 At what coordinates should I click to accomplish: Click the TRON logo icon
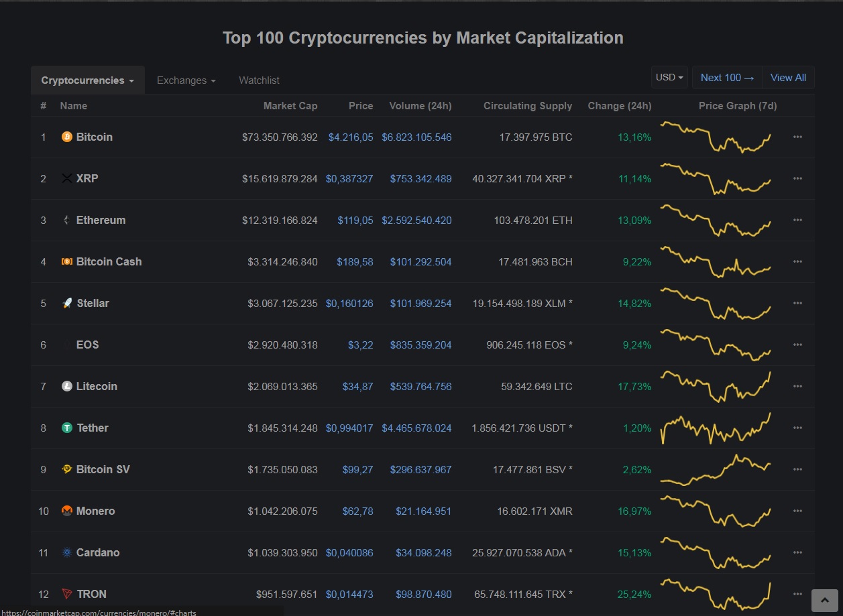[66, 594]
